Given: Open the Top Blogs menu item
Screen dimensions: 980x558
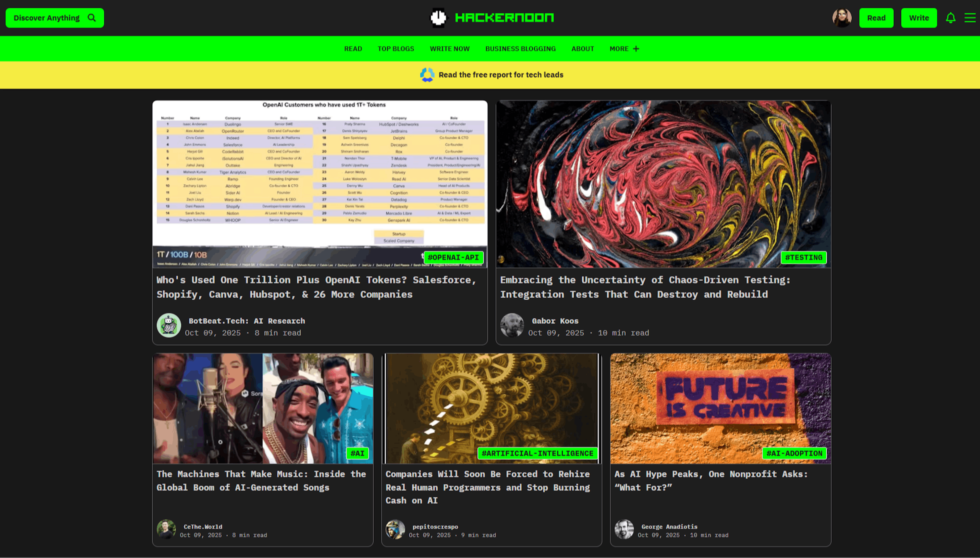Looking at the screenshot, I should (x=396, y=49).
